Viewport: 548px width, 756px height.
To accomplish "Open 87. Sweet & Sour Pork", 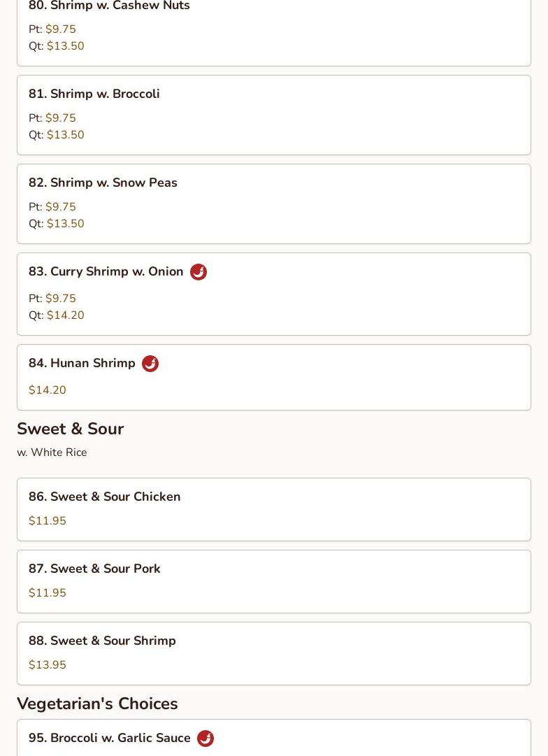I will pyautogui.click(x=94, y=569).
